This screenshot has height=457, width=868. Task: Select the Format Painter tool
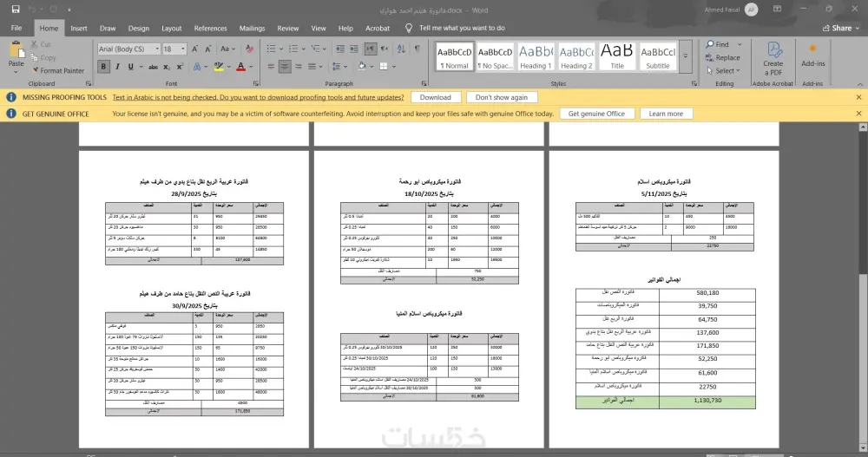(x=57, y=71)
